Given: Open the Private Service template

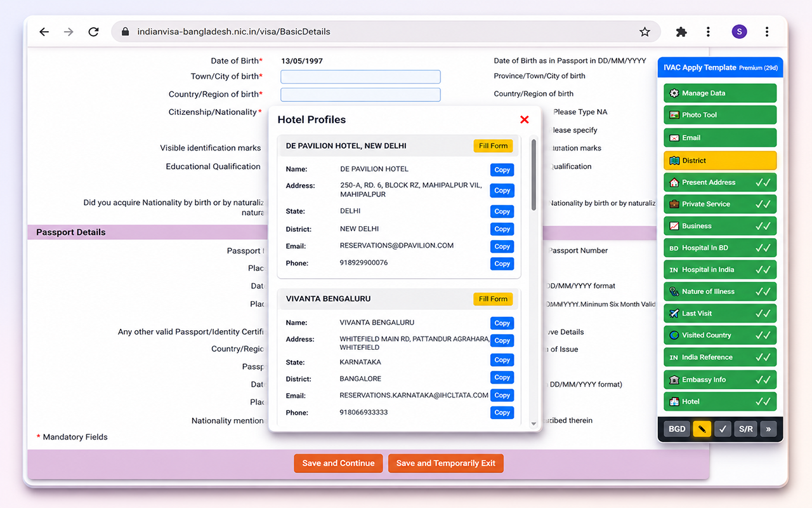Looking at the screenshot, I should pos(720,204).
